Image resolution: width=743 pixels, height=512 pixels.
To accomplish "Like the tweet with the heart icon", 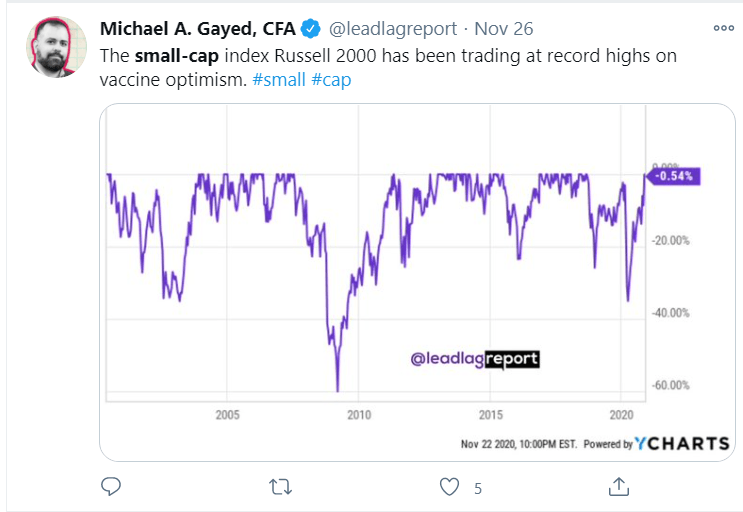I will (449, 487).
